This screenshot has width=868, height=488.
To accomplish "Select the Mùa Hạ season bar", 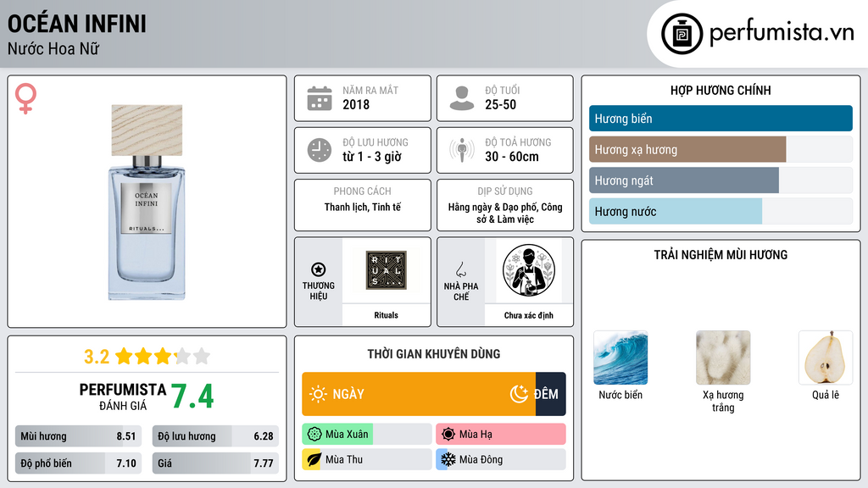I will click(x=501, y=435).
